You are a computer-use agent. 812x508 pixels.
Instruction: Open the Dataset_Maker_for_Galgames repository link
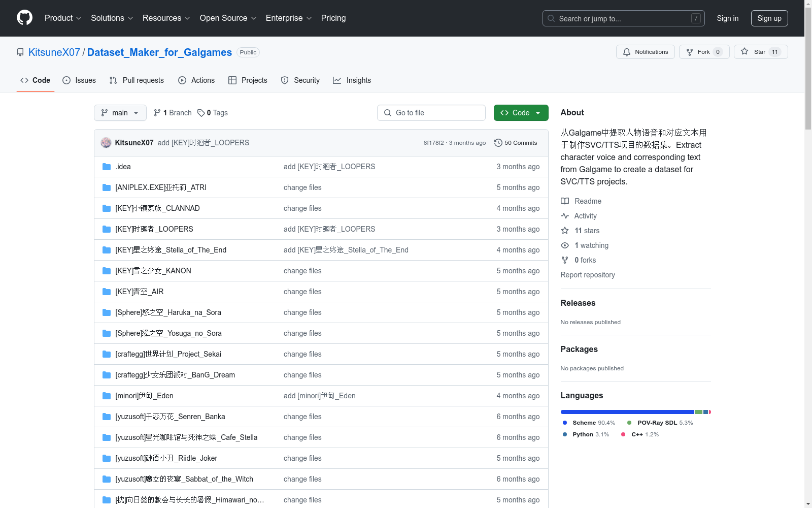pyautogui.click(x=159, y=52)
